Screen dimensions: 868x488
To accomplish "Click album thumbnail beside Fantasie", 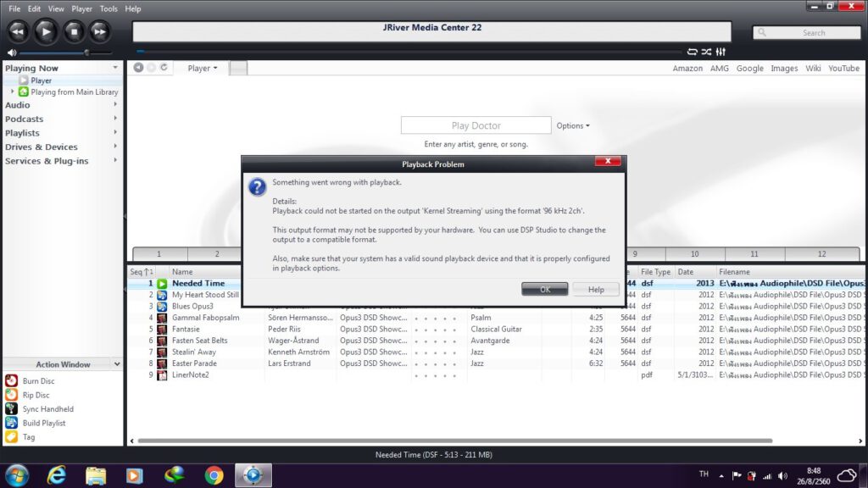I will pyautogui.click(x=162, y=330).
